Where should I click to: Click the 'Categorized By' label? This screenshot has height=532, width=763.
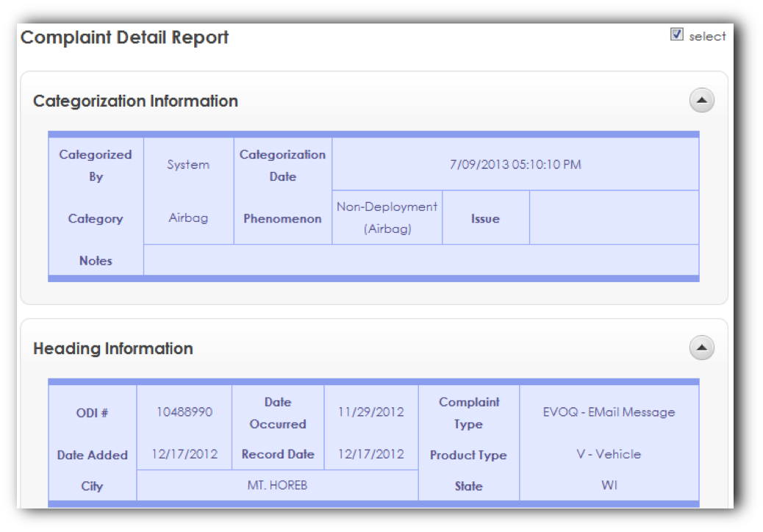[x=96, y=165]
